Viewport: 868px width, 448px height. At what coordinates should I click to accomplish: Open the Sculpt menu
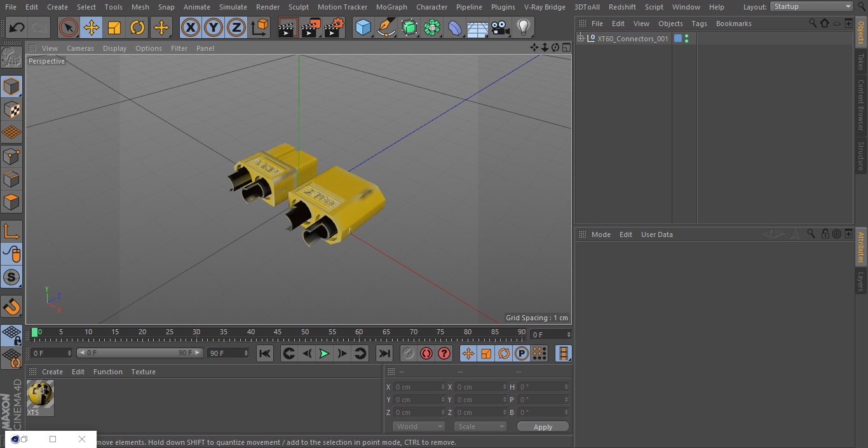tap(298, 7)
